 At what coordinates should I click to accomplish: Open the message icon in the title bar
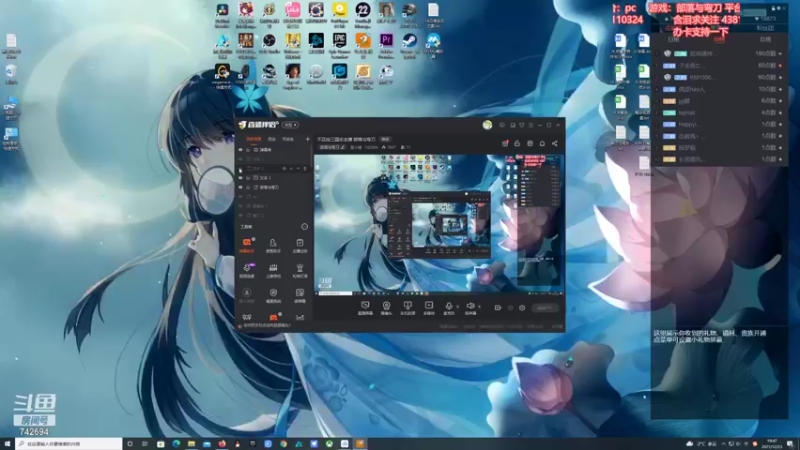tap(502, 125)
